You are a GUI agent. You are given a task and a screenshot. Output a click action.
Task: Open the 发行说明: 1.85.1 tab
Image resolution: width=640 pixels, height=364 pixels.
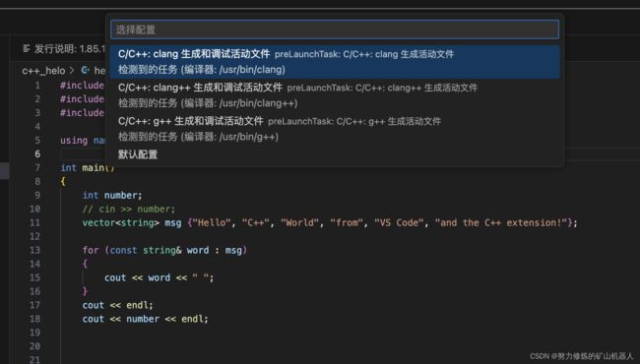(64, 49)
